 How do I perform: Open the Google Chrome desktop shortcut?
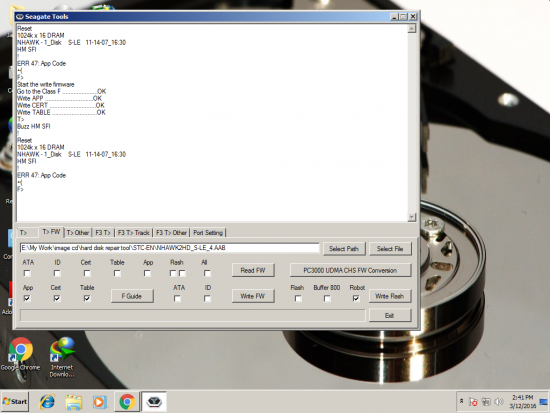[x=20, y=354]
